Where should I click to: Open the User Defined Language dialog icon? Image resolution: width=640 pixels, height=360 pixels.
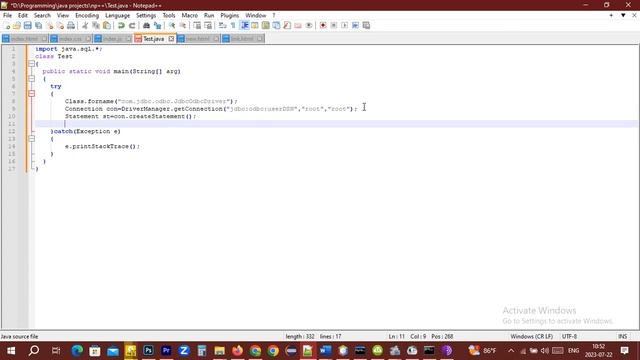(255, 25)
